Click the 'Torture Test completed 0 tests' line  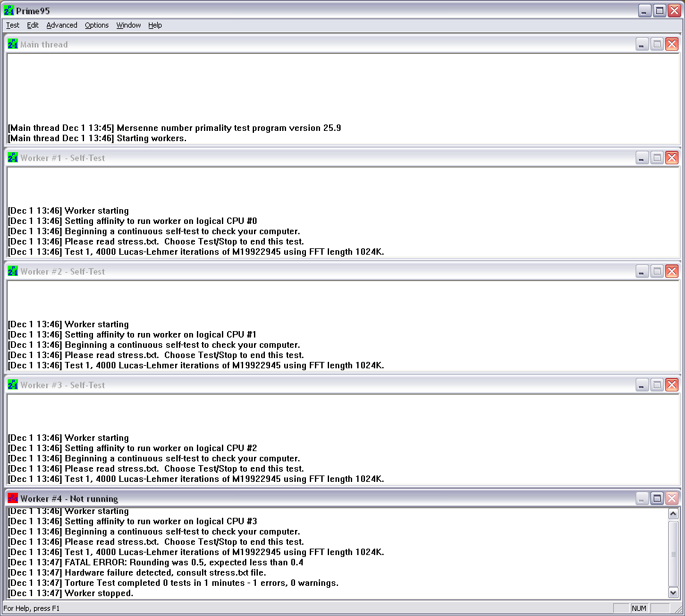tap(173, 583)
